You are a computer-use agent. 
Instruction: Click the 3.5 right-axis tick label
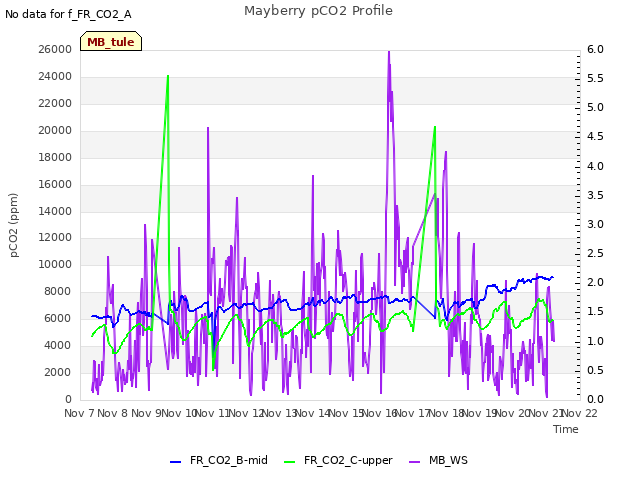tap(595, 195)
